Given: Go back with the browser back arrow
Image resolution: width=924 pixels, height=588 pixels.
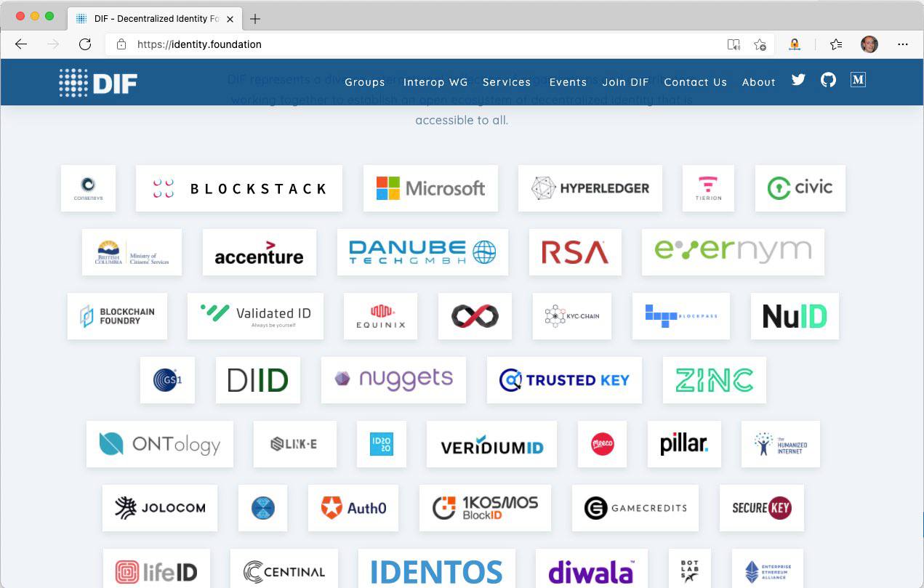Looking at the screenshot, I should (21, 44).
